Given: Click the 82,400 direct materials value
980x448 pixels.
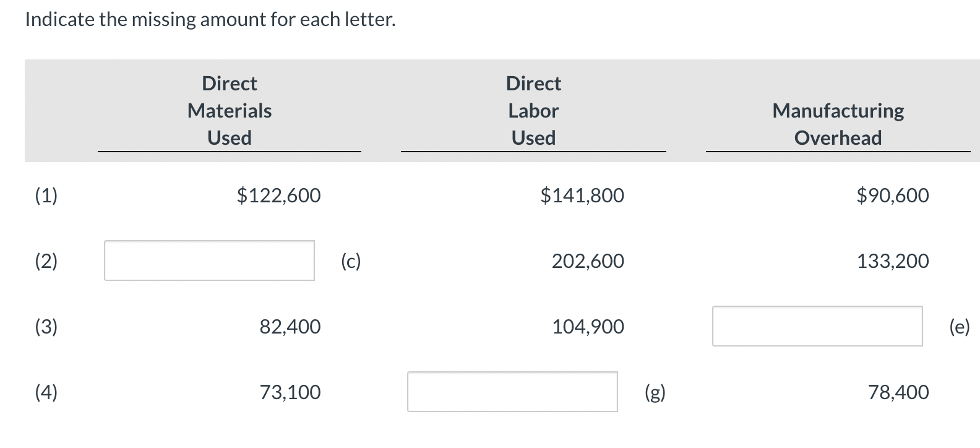Looking at the screenshot, I should click(290, 327).
